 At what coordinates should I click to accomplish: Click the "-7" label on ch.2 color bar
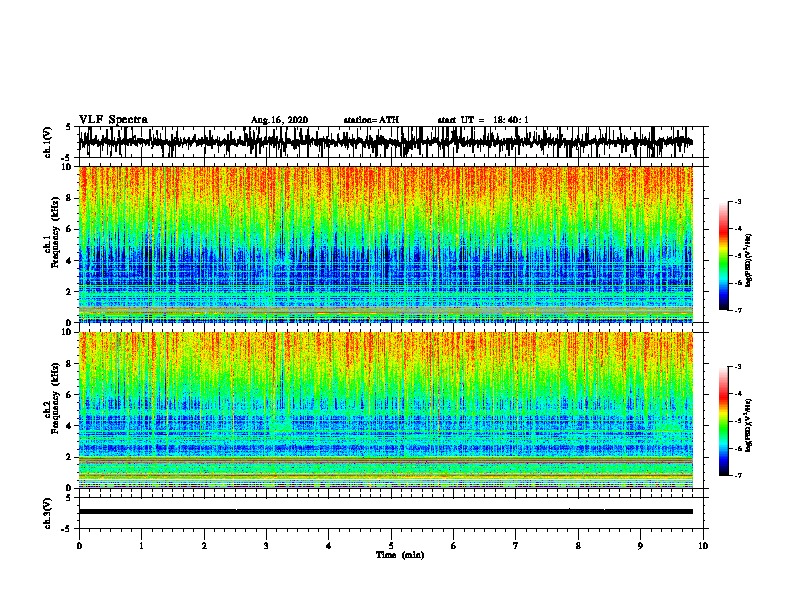click(x=738, y=475)
